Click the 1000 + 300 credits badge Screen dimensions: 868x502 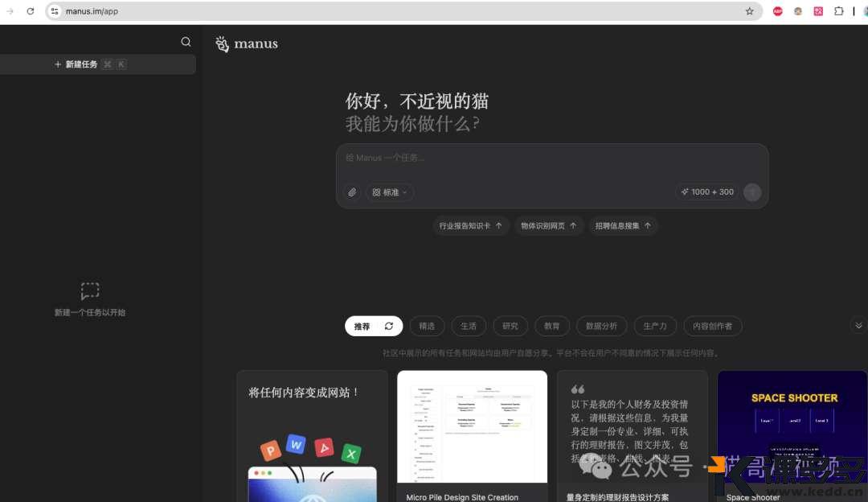tap(707, 191)
